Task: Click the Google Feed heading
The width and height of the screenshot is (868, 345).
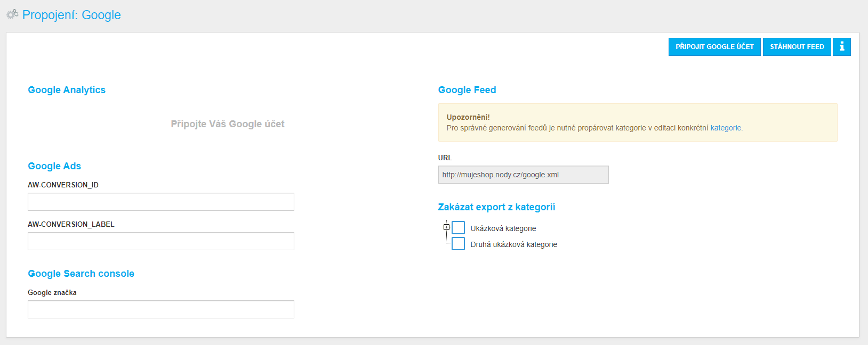Action: 467,90
